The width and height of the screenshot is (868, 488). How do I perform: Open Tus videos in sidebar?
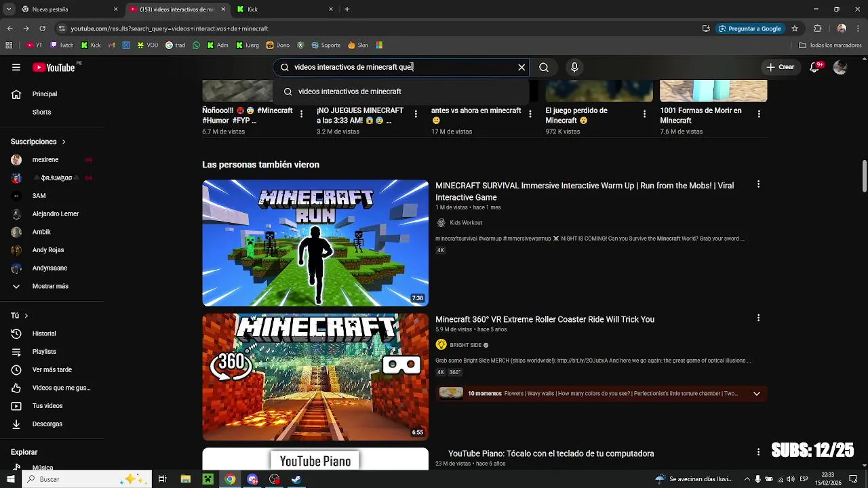pos(49,406)
